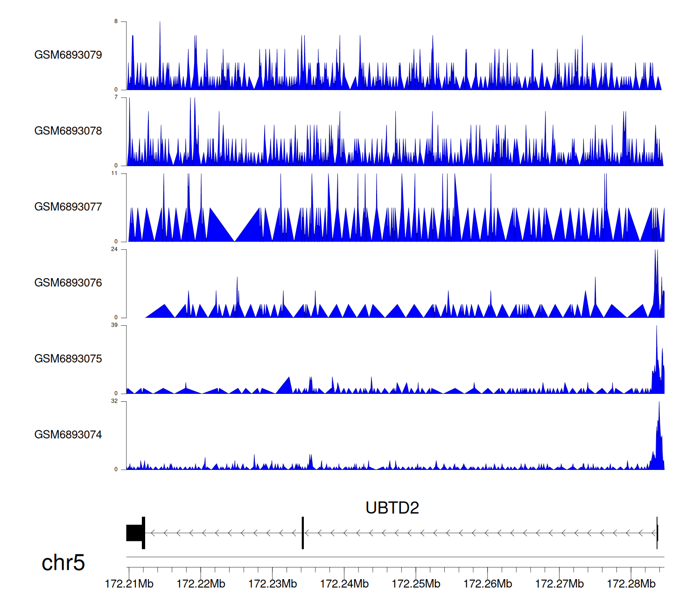Select the 172.24Mb coordinate label
Viewport: 700px width, 616px height.
(344, 584)
